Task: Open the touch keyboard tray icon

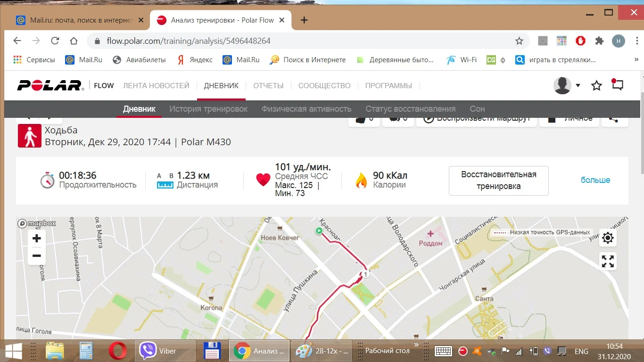Action: point(444,351)
